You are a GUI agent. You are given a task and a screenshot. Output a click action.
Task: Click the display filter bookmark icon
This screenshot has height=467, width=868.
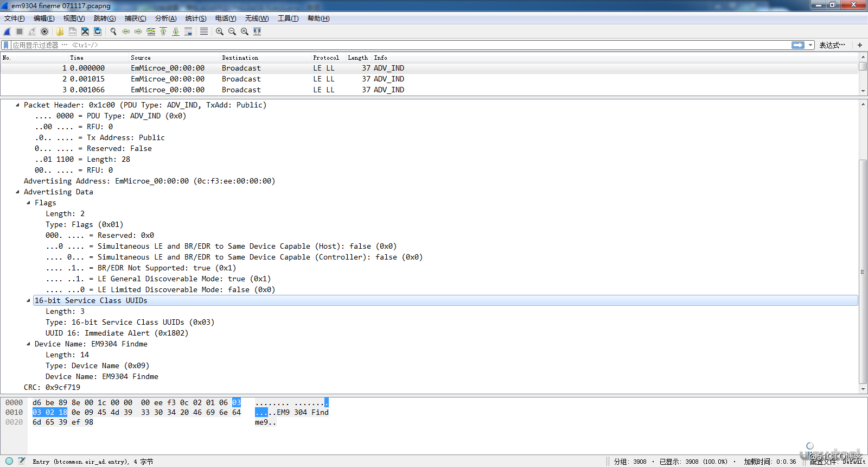[6, 45]
